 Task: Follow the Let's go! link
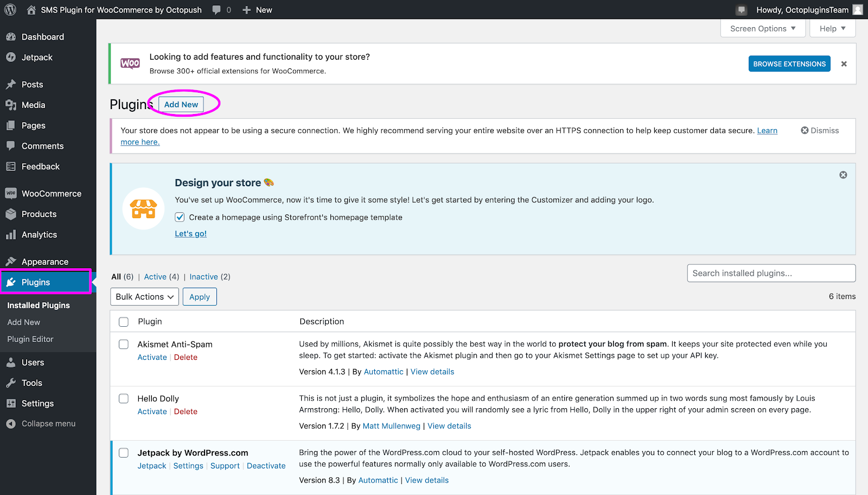tap(190, 233)
